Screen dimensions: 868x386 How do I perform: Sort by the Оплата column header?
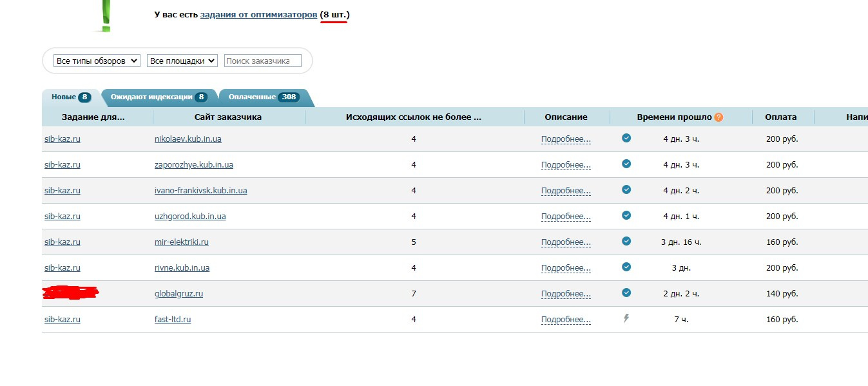(781, 117)
